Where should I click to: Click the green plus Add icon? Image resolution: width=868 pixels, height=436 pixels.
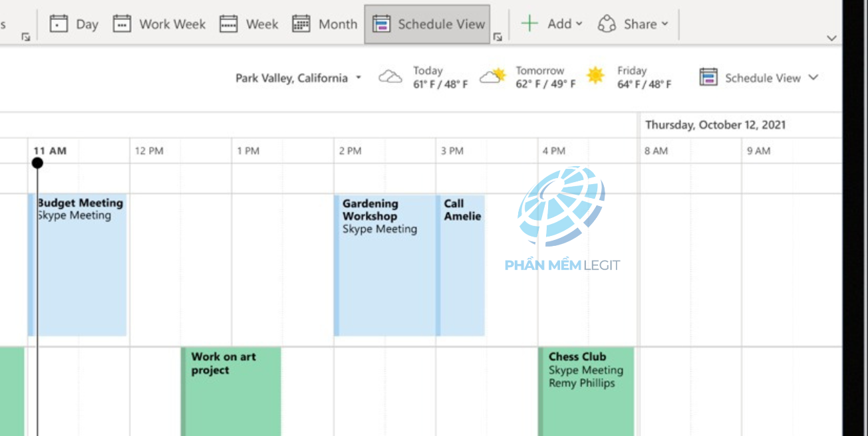(529, 24)
